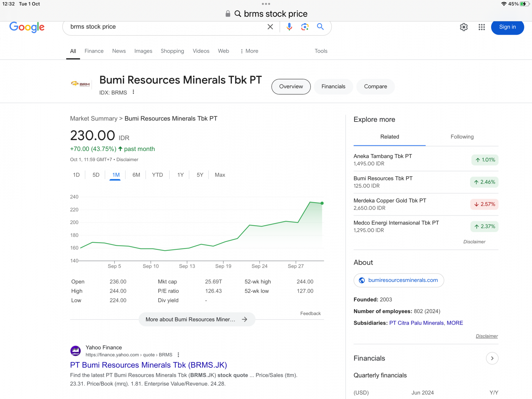Click the Sign in button

pyautogui.click(x=507, y=27)
